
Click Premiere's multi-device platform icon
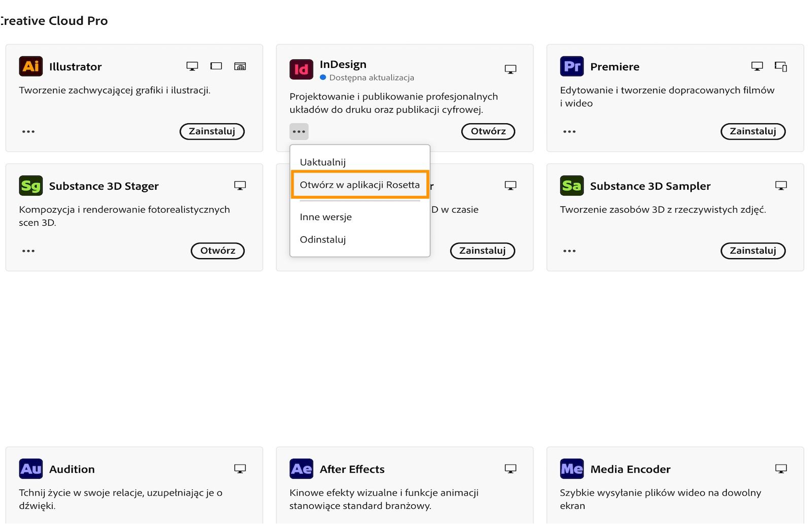pyautogui.click(x=781, y=66)
